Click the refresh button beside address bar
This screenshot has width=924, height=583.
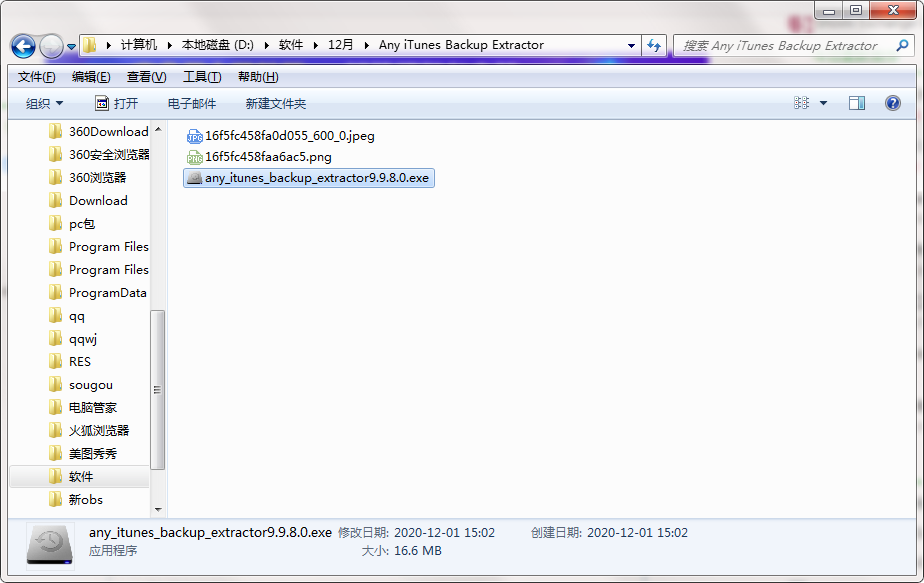point(654,45)
